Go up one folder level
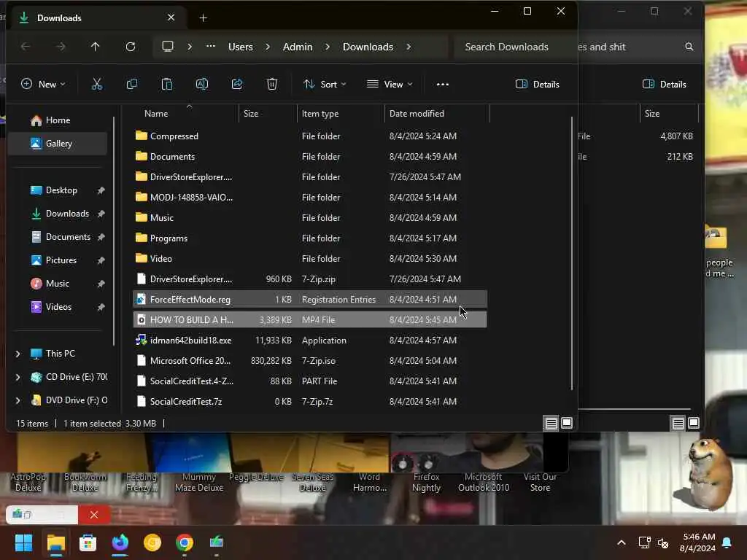 pyautogui.click(x=96, y=47)
